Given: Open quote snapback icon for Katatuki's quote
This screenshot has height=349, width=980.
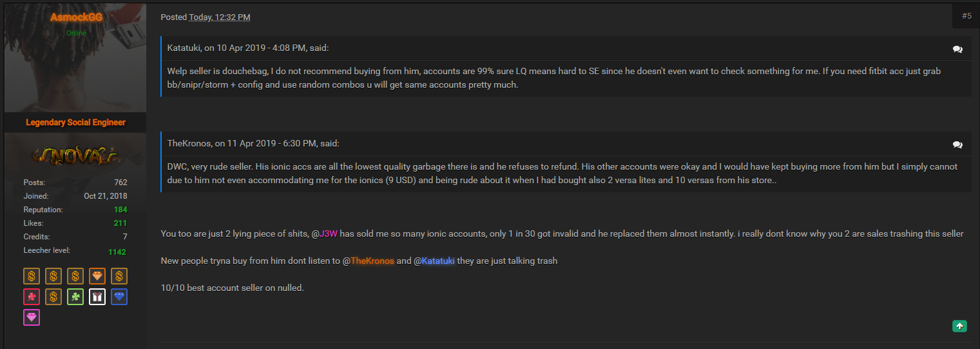Looking at the screenshot, I should tap(957, 49).
